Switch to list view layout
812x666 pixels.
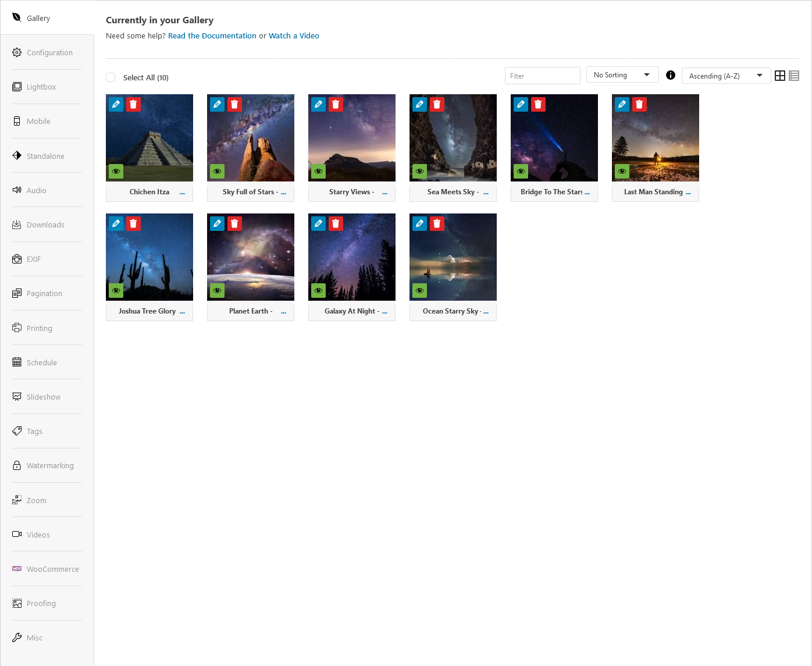point(794,76)
